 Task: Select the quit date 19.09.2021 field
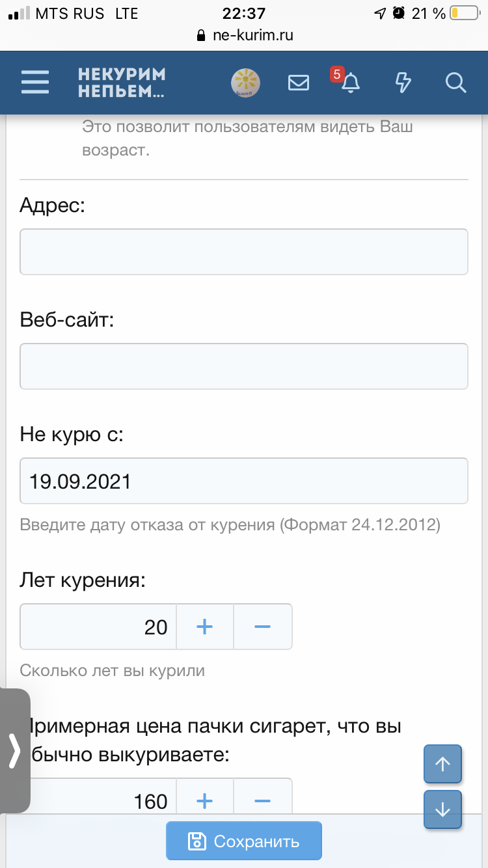tap(243, 480)
